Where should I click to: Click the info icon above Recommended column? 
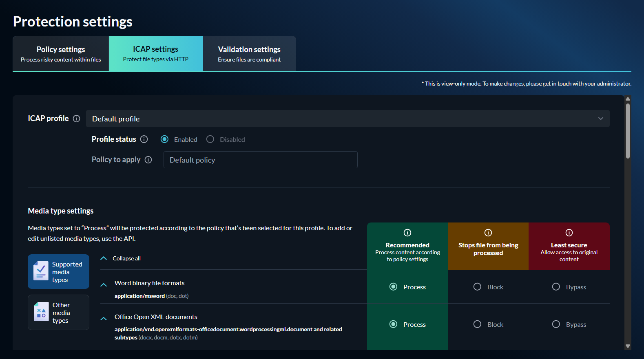[x=407, y=233]
